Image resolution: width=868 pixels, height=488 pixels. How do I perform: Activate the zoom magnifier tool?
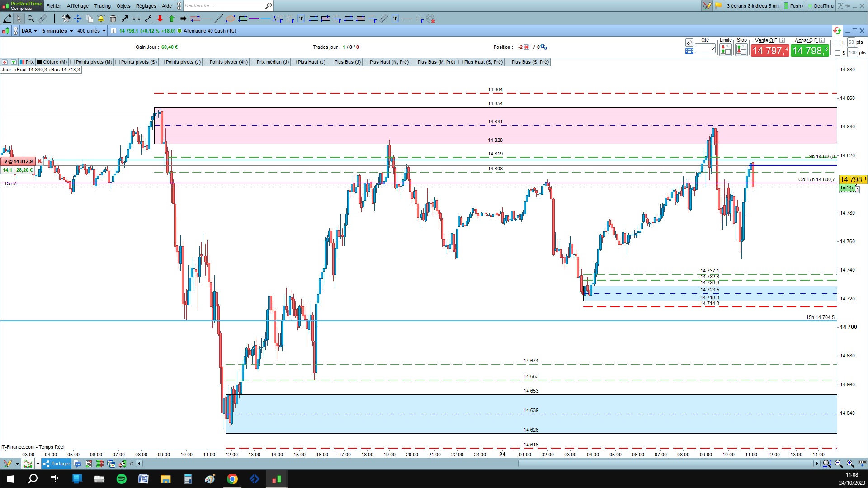coord(31,19)
